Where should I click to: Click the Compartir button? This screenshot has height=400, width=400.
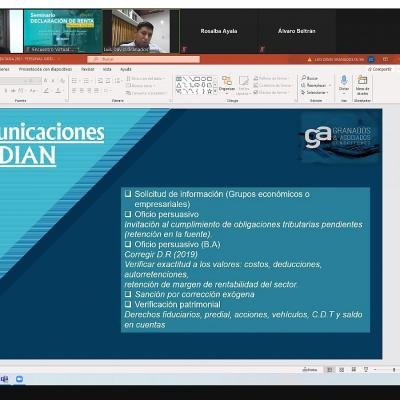(x=380, y=69)
